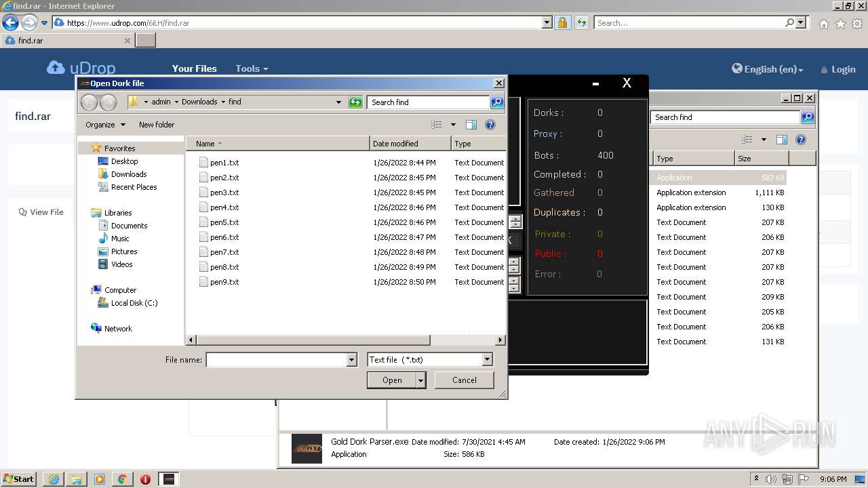Viewport: 868px width, 488px height.
Task: Open the File name combo dropdown
Action: point(351,360)
